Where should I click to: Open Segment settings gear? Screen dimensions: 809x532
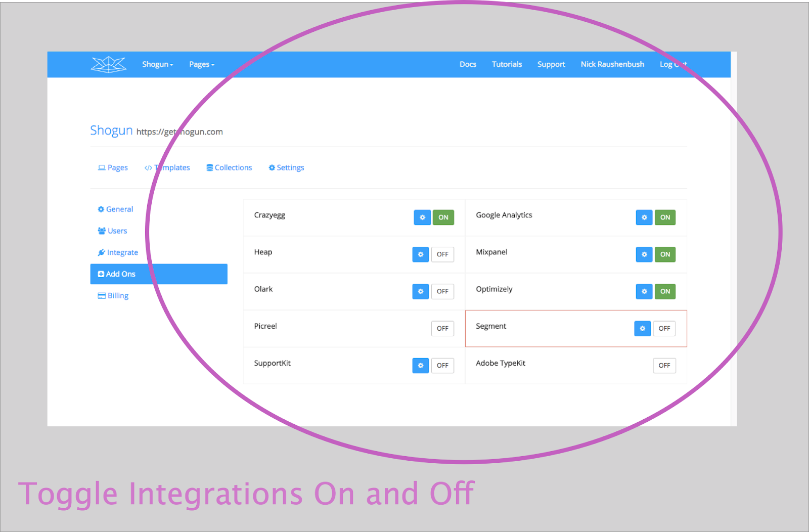point(643,328)
